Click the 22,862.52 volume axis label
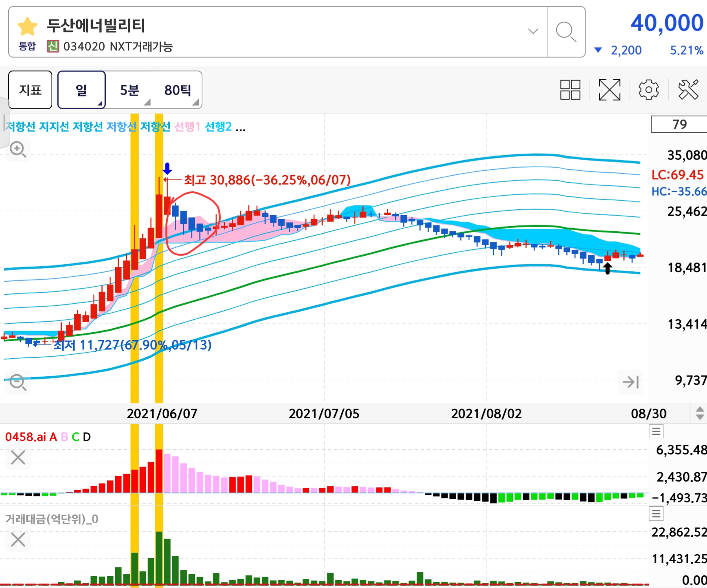The height and width of the screenshot is (588, 707). pyautogui.click(x=679, y=532)
